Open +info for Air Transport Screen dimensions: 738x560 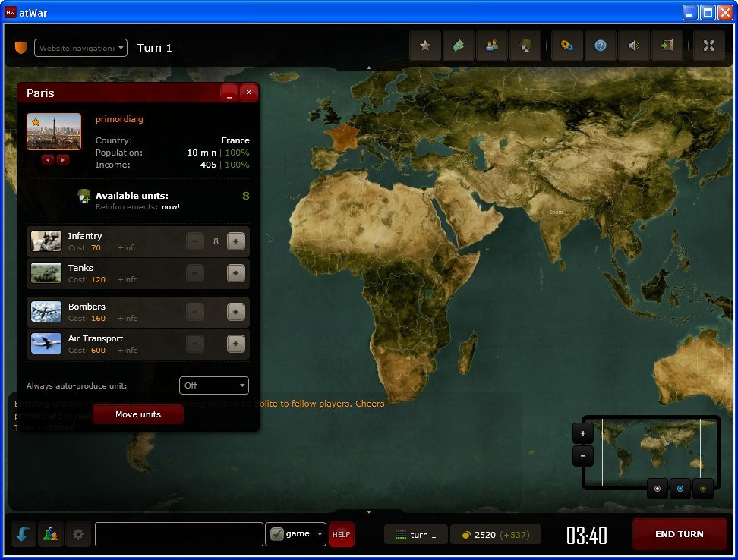click(x=128, y=351)
